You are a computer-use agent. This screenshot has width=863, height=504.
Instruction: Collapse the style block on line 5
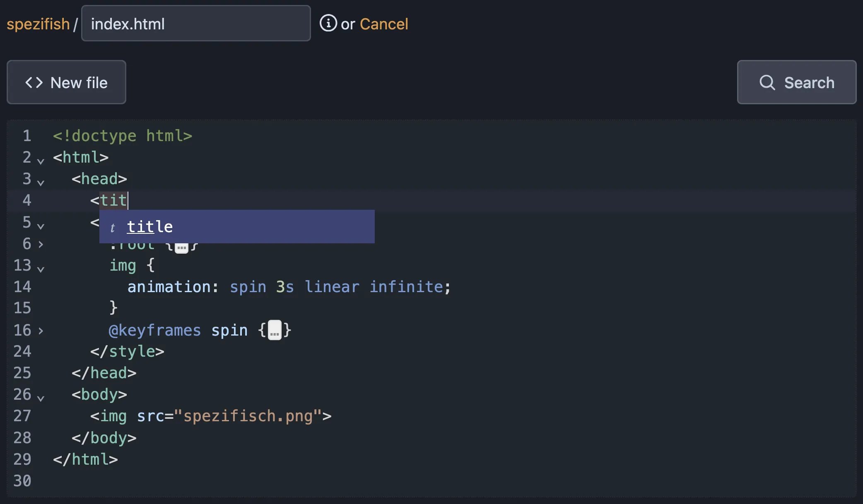(40, 226)
